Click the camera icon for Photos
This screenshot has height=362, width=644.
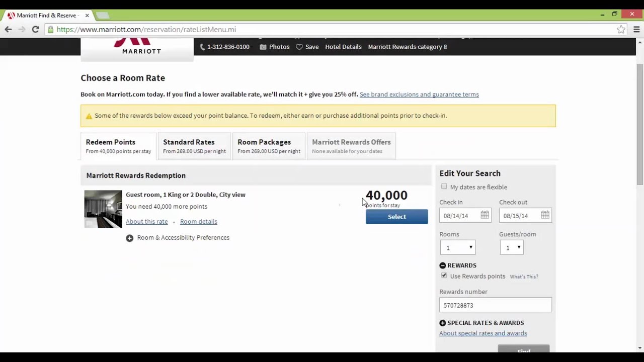[x=263, y=47]
